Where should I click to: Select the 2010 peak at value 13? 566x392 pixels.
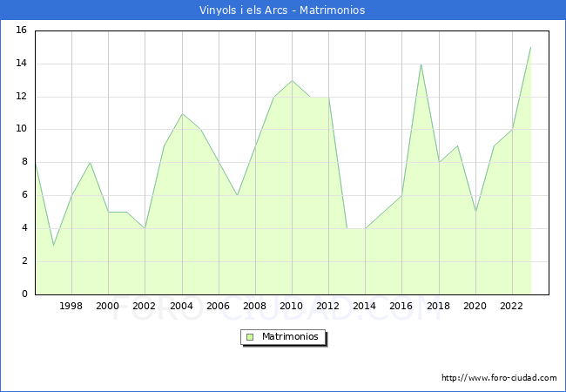[292, 80]
